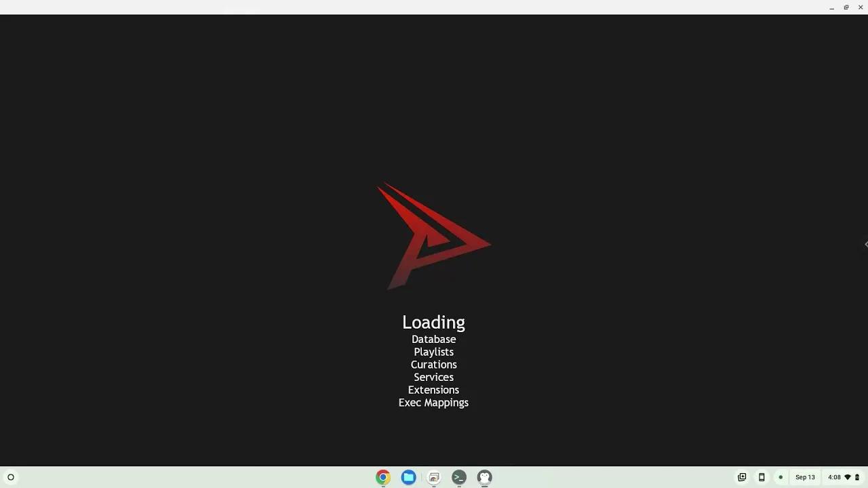
Task: Open the app launcher from the shelf corner
Action: [x=11, y=477]
